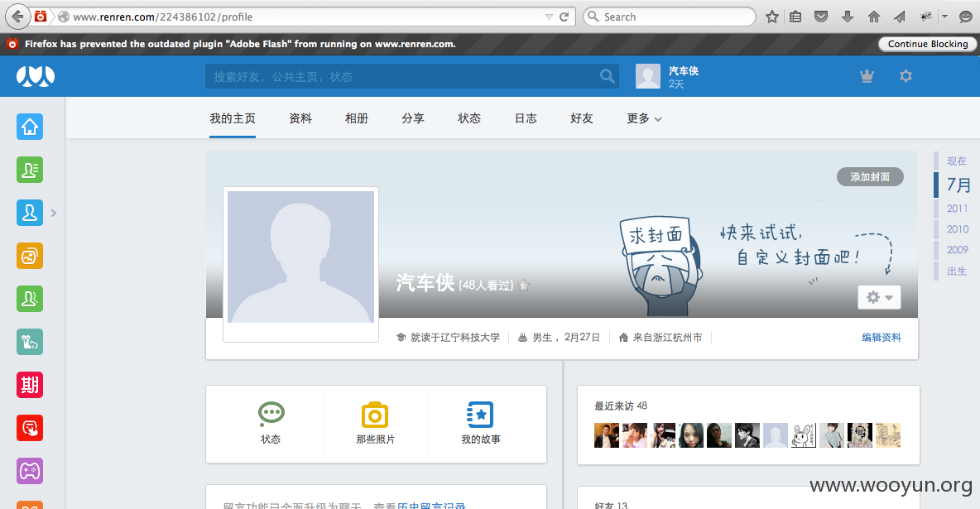Click the large profile avatar picture
Viewport: 980px width, 509px height.
coord(300,257)
